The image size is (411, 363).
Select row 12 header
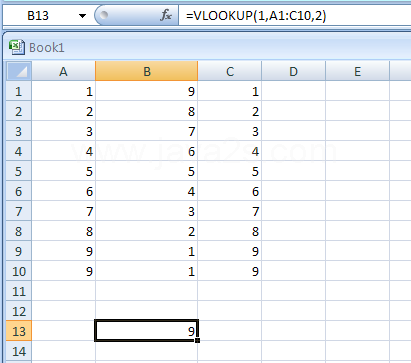pyautogui.click(x=19, y=311)
